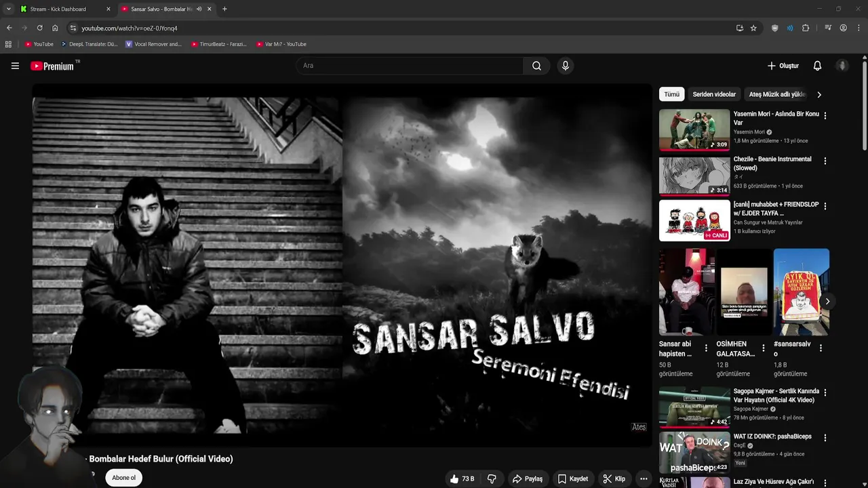Subscribe with Abone ol button
This screenshot has height=488, width=868.
point(123,478)
